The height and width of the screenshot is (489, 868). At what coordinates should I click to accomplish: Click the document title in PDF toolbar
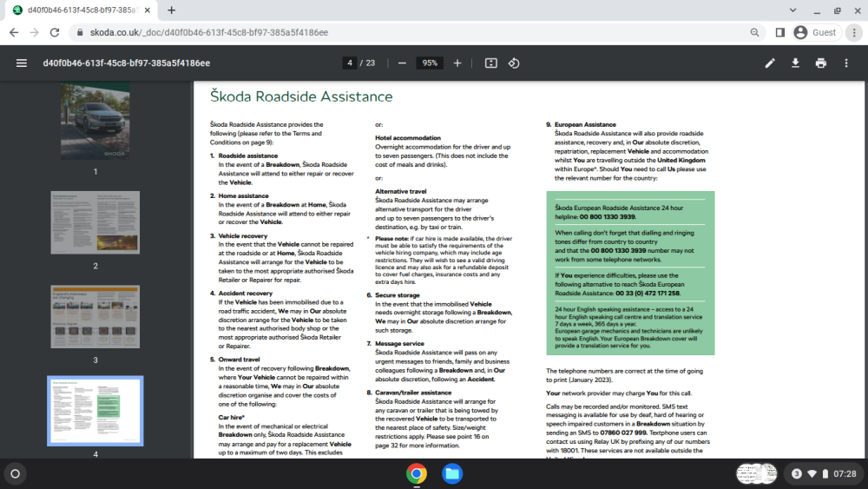127,63
